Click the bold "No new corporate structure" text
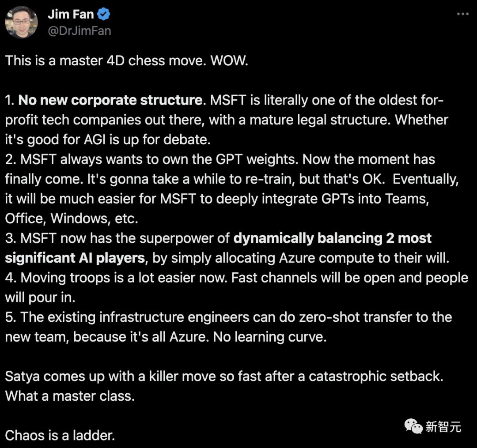This screenshot has height=448, width=477. (110, 100)
